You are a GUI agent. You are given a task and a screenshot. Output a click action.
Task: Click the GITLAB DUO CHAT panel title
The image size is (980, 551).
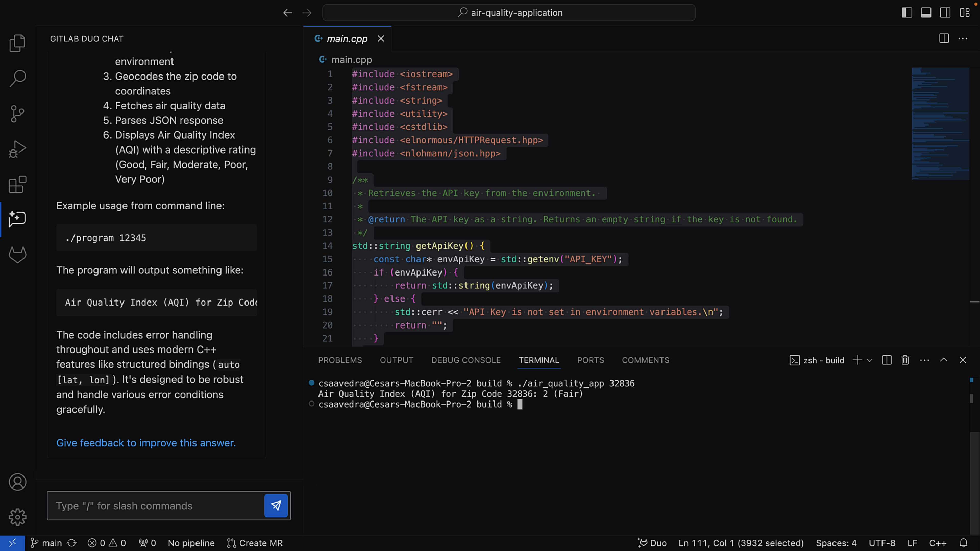point(87,39)
